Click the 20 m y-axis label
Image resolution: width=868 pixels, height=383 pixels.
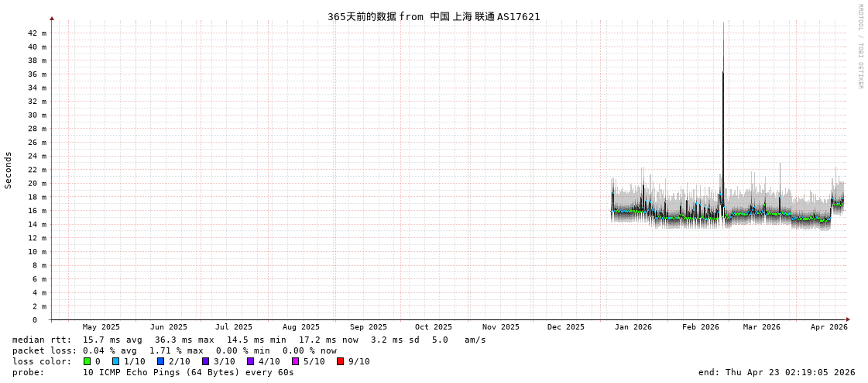[37, 184]
